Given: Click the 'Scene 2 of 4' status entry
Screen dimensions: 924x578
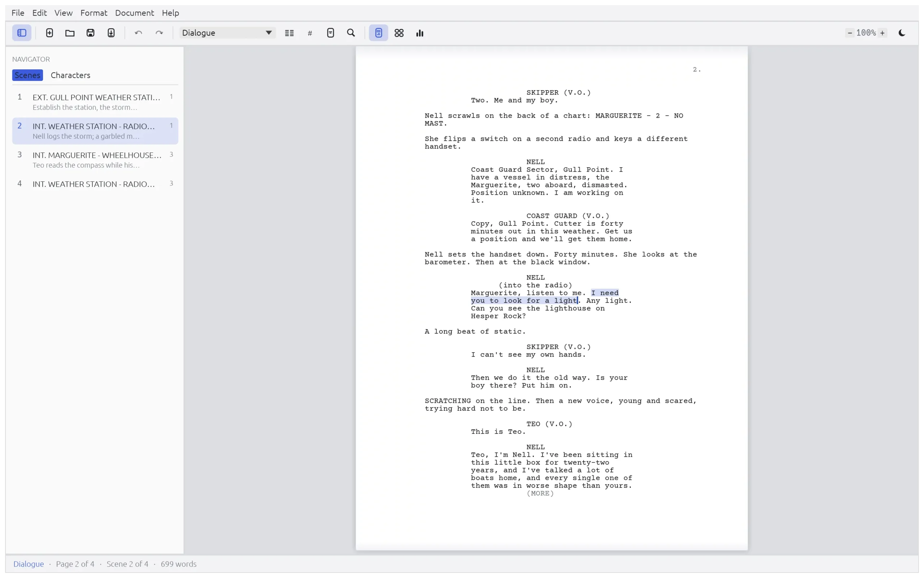Looking at the screenshot, I should click(x=127, y=564).
